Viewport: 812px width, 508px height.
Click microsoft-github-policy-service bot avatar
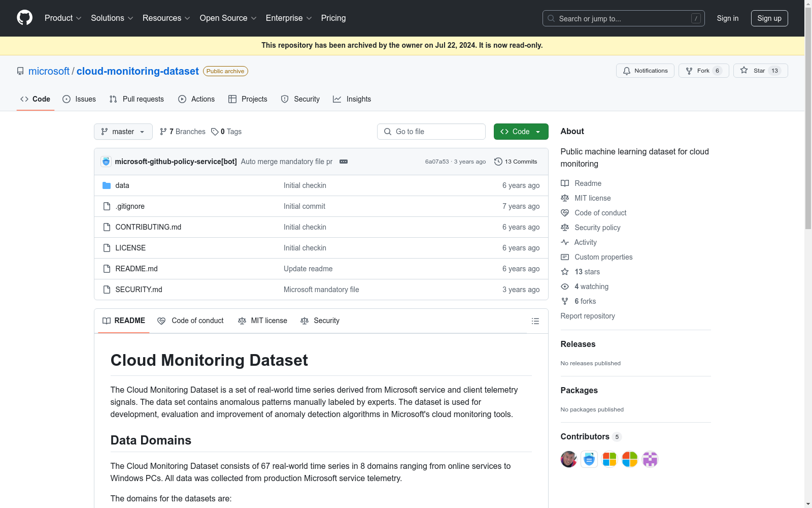(x=106, y=162)
